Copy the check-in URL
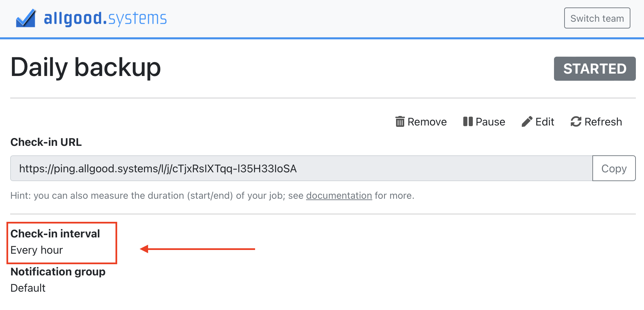This screenshot has width=644, height=310. coord(614,168)
